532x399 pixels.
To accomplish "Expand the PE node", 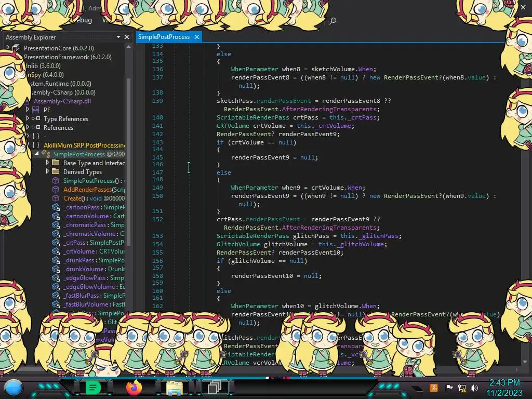I will pyautogui.click(x=28, y=109).
